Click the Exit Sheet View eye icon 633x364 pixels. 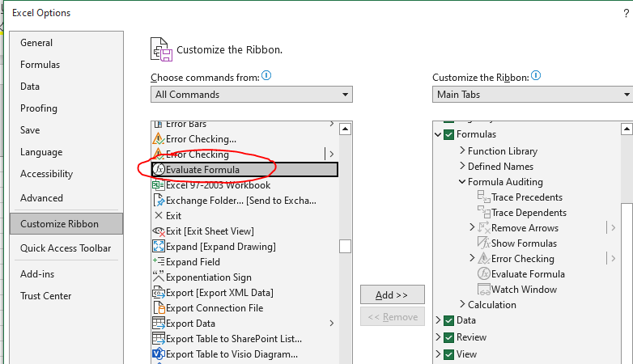tap(159, 231)
